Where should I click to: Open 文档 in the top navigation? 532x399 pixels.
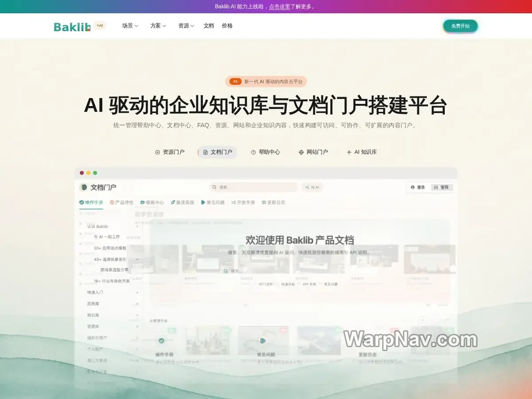[x=209, y=26]
